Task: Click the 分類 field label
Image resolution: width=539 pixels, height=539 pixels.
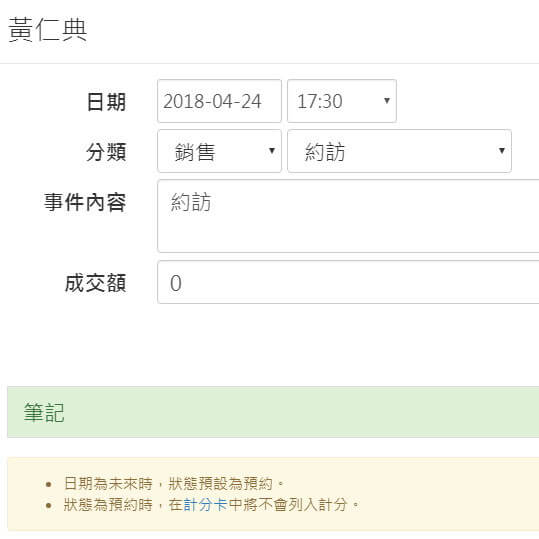Action: click(x=106, y=152)
